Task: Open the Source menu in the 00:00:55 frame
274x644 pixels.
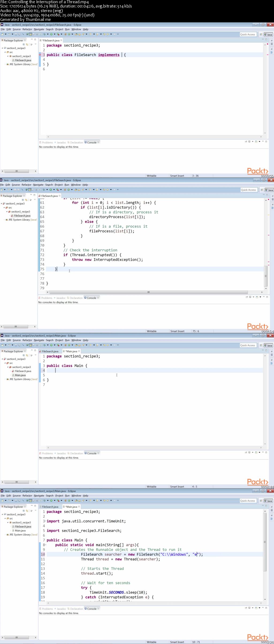Action: click(x=17, y=29)
